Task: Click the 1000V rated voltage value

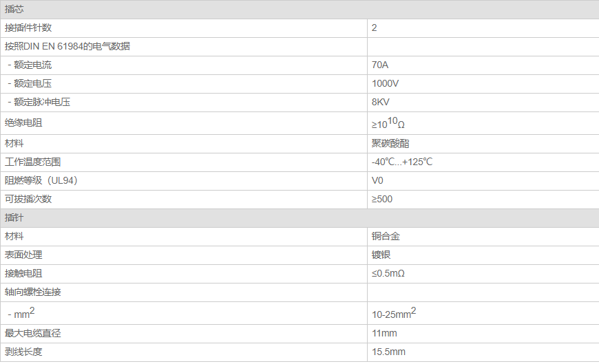Action: coord(385,84)
